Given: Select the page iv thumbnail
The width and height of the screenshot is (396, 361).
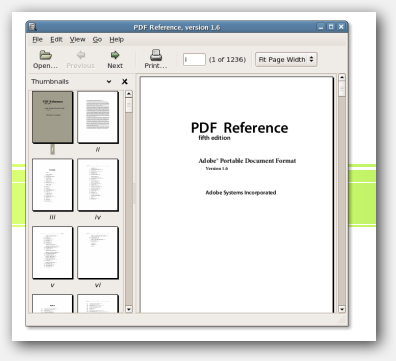Looking at the screenshot, I should click(x=98, y=185).
